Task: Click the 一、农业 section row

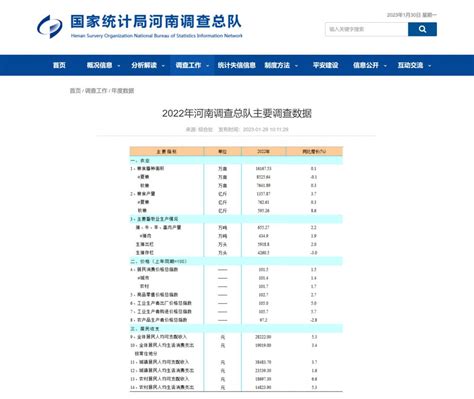Action: [x=236, y=160]
